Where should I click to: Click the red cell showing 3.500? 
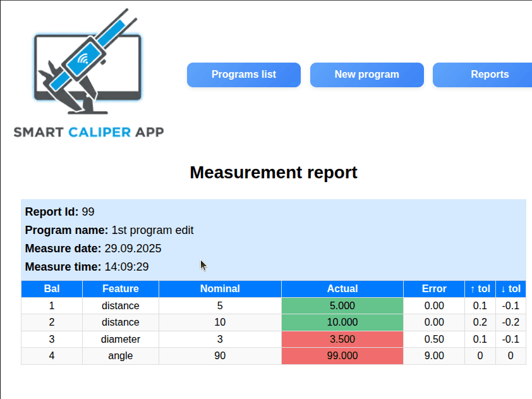point(342,339)
